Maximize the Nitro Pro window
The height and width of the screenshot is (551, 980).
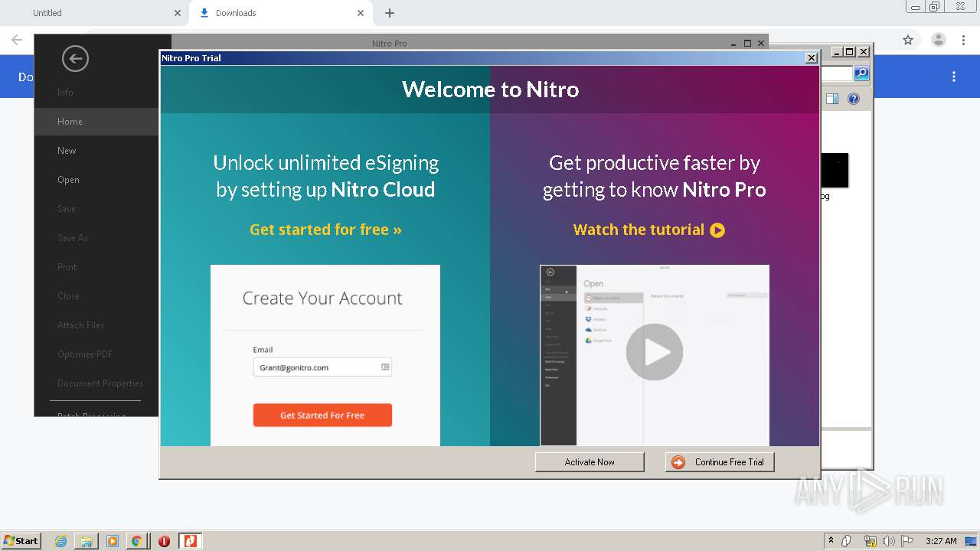click(x=748, y=44)
